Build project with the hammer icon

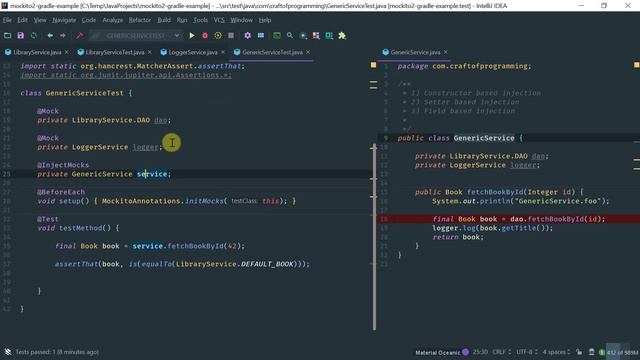(x=80, y=36)
